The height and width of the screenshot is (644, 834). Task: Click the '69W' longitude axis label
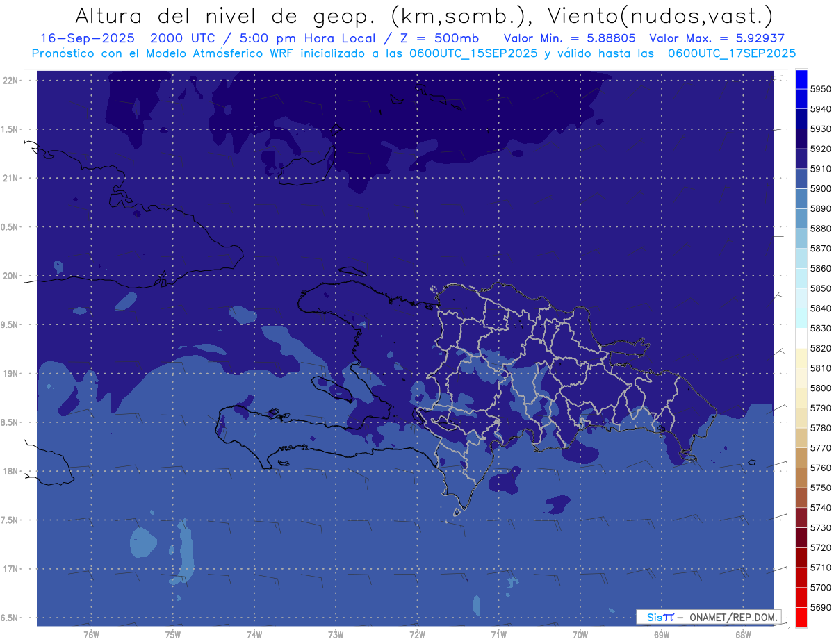662,634
